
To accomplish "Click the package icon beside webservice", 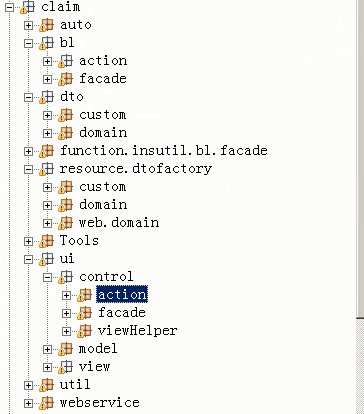I will (x=46, y=403).
